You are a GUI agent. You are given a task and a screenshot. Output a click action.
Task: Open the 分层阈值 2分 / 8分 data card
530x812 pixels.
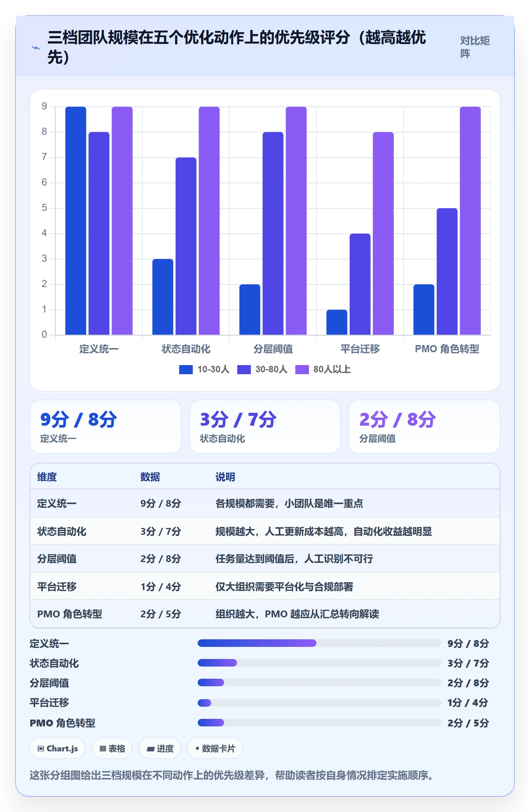tap(424, 426)
